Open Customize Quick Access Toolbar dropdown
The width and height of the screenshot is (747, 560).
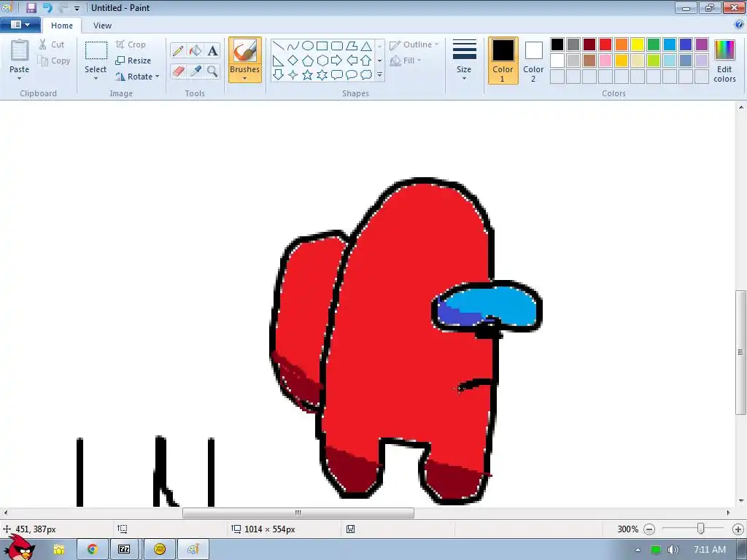click(x=77, y=8)
